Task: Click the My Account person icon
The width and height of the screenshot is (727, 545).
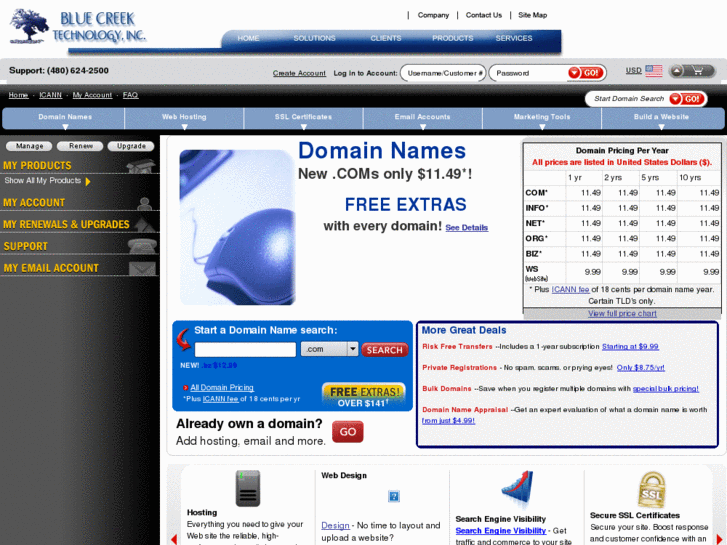Action: (x=145, y=203)
